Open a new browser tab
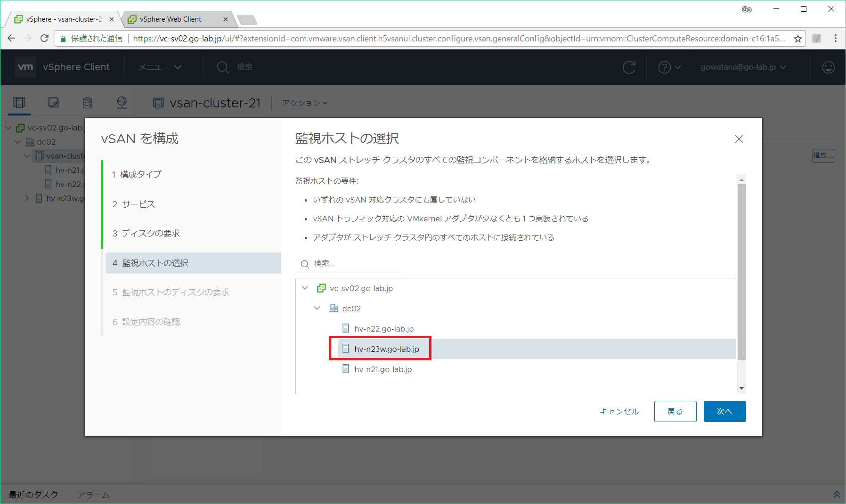Screen dimensions: 846x504 [x=247, y=19]
